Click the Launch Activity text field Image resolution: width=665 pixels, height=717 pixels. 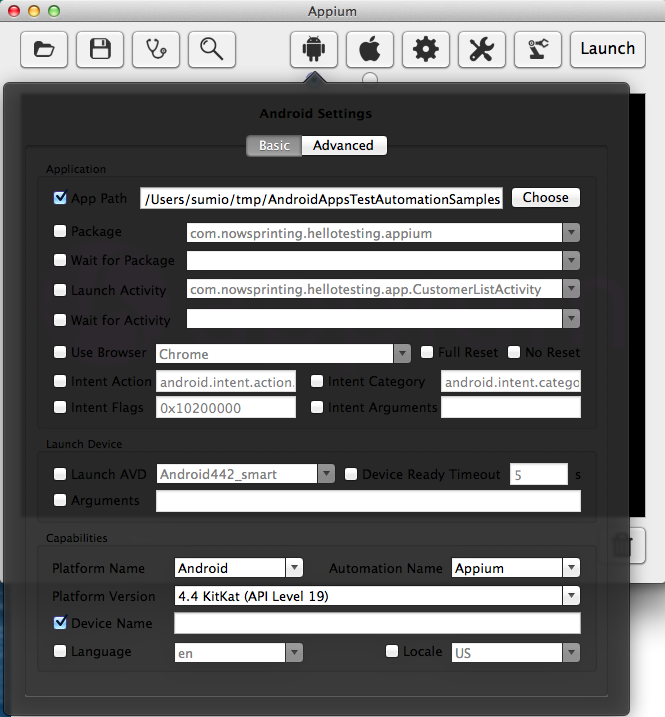click(x=374, y=289)
